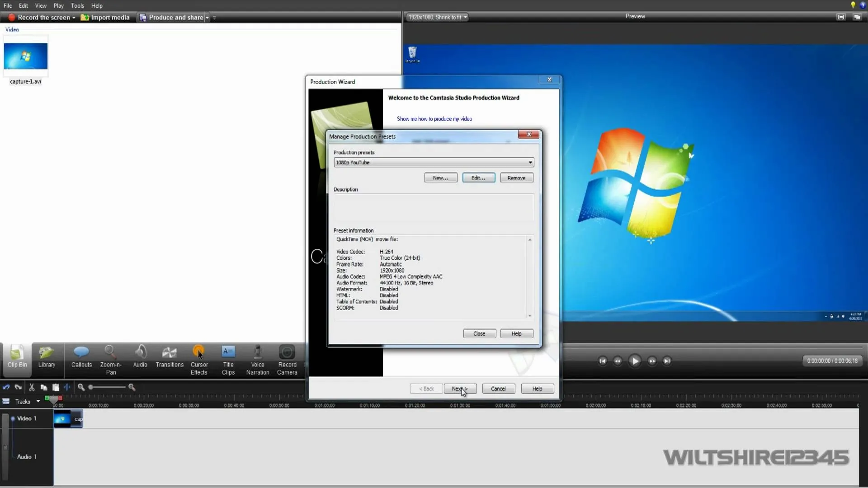Play the preview video

tap(635, 361)
